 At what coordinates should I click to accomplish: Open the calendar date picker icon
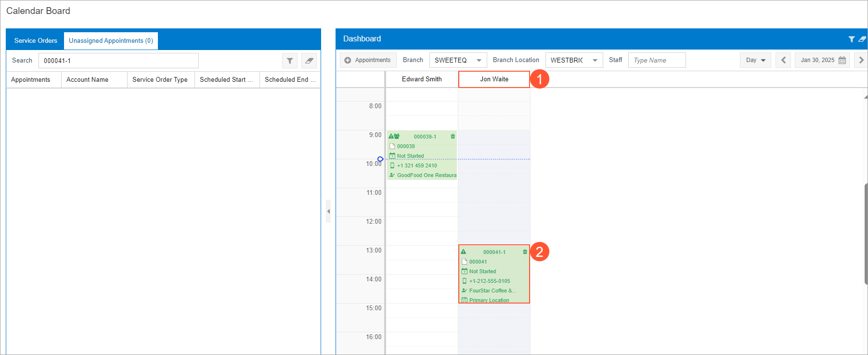(842, 60)
